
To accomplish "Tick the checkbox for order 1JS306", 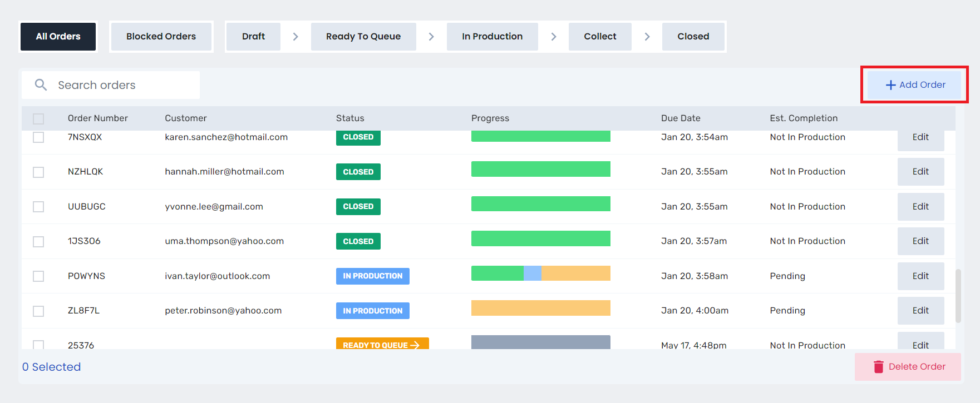I will [38, 241].
